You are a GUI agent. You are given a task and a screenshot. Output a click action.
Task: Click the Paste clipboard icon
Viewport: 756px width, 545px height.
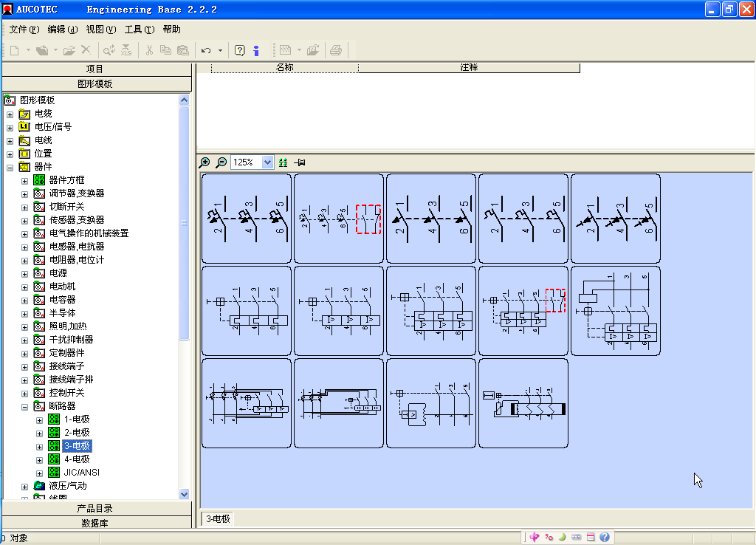[x=183, y=50]
